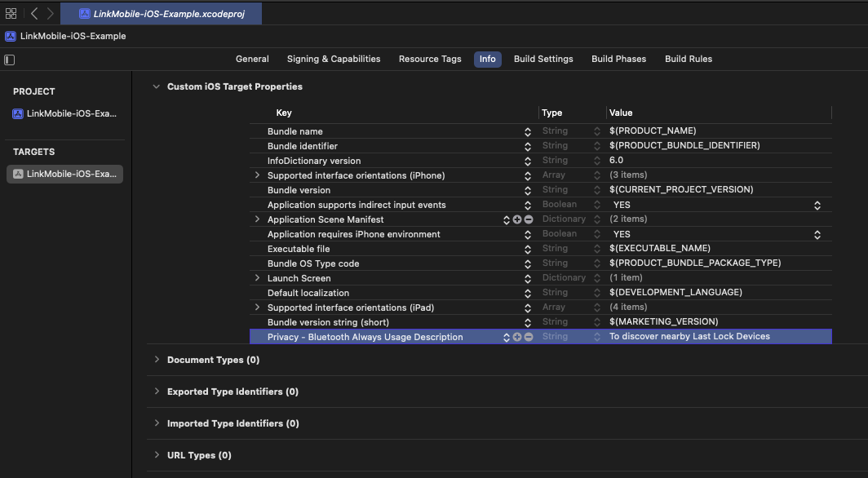The width and height of the screenshot is (868, 478).
Task: Open the Build Phases tab
Action: 619,60
